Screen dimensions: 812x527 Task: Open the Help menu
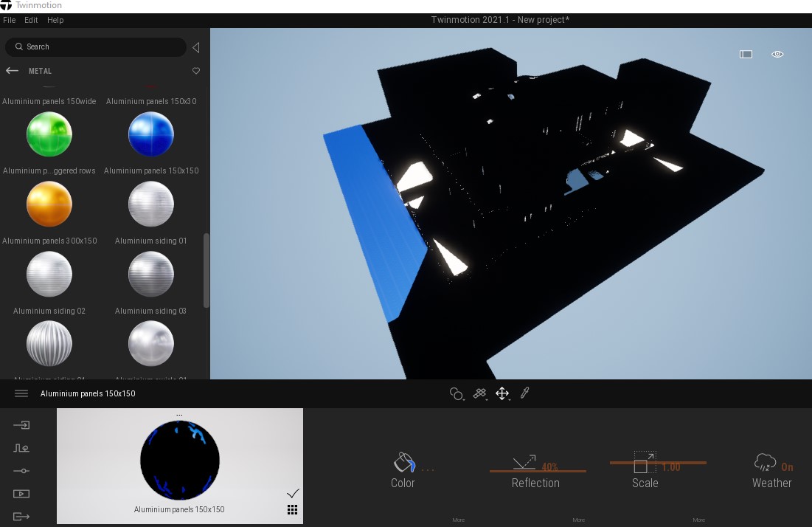pos(55,20)
